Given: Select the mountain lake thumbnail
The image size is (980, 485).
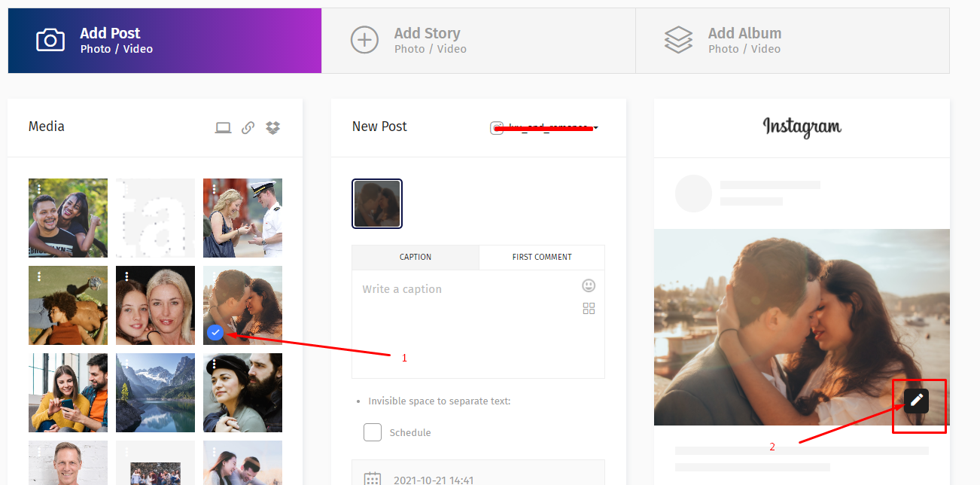Looking at the screenshot, I should point(155,392).
